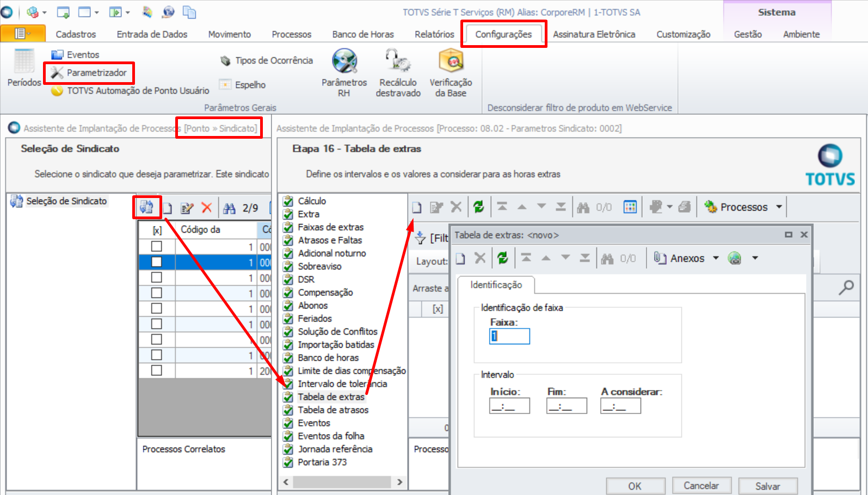This screenshot has width=868, height=495.
Task: Open the dropdown arrow next to the Etapa 16 tag icon
Action: point(670,207)
